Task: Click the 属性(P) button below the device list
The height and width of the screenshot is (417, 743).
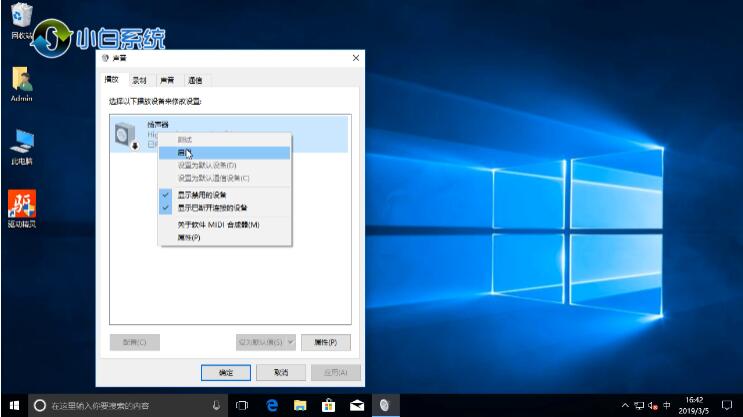Action: click(326, 342)
